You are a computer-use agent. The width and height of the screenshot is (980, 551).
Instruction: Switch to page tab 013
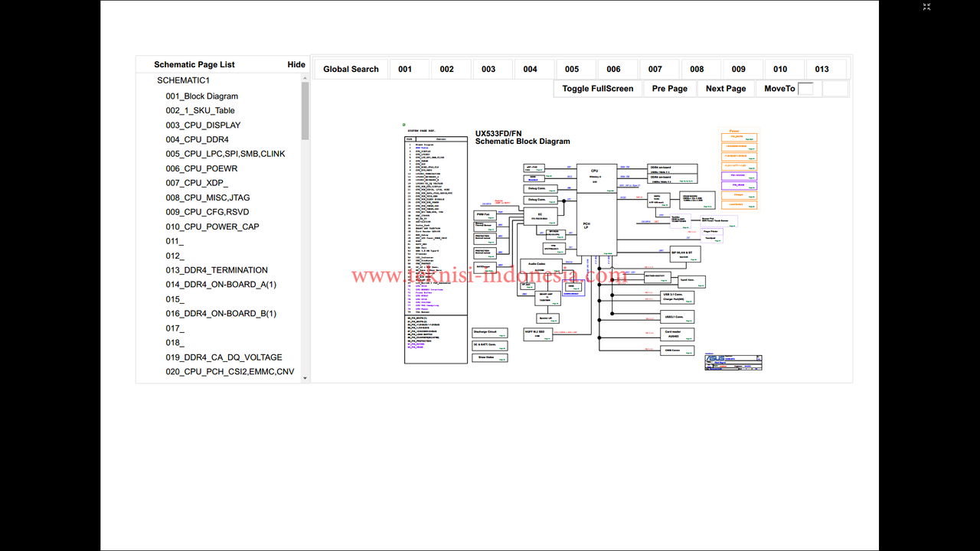point(822,69)
